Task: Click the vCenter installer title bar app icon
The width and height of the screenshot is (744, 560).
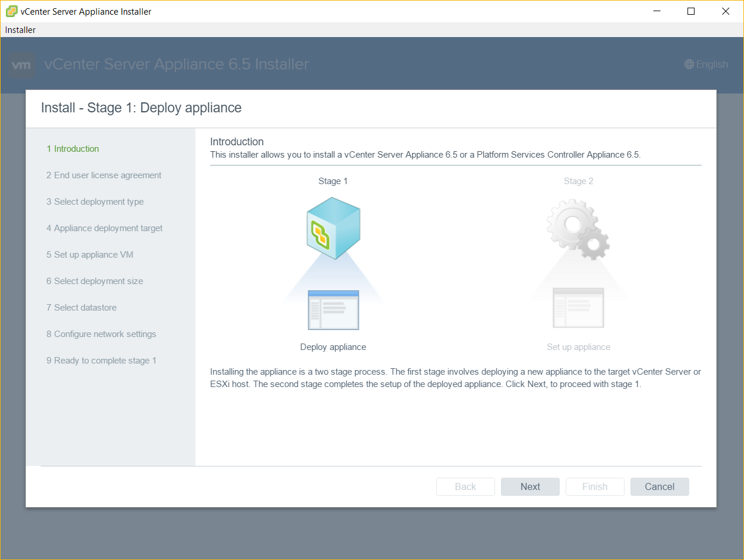Action: (11, 11)
